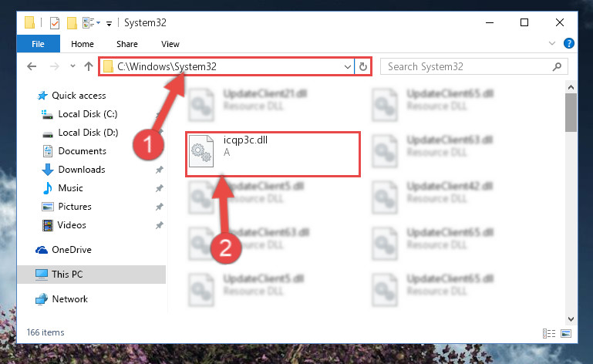Go up one folder level

click(x=89, y=66)
